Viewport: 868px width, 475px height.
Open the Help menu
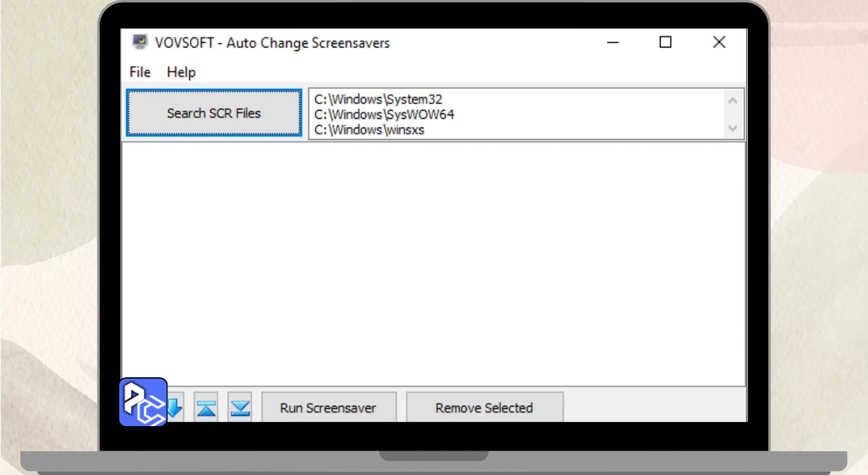(181, 72)
